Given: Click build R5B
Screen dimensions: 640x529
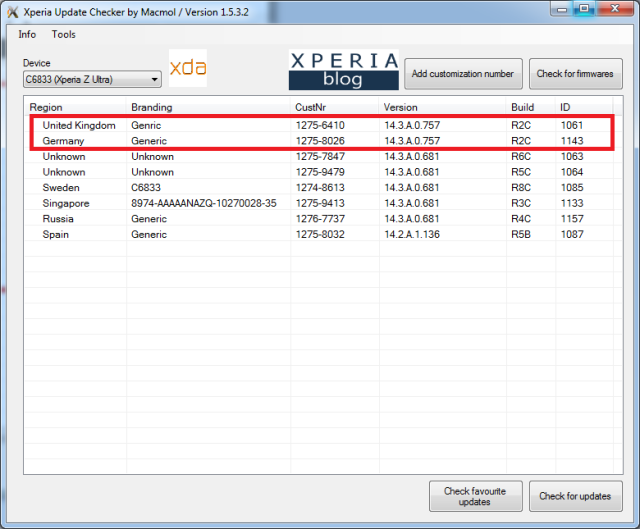Looking at the screenshot, I should point(521,234).
